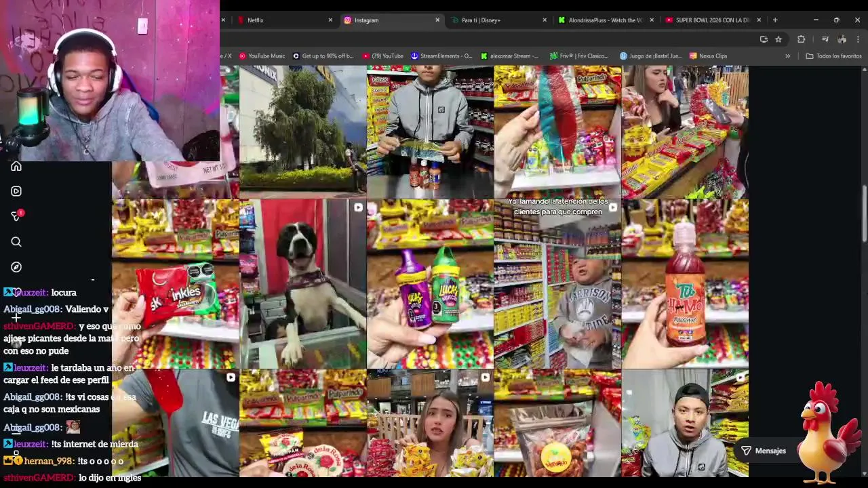Open the Mensajes button
This screenshot has height=488, width=868.
click(x=764, y=451)
